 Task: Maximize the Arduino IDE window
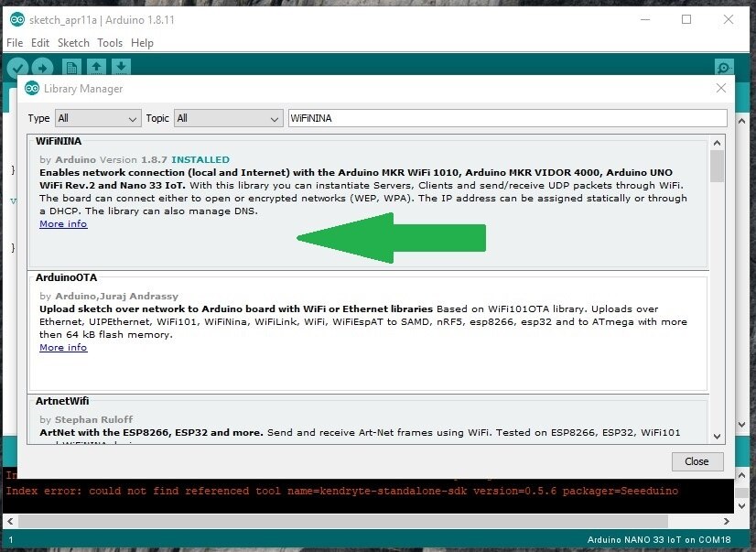[686, 20]
